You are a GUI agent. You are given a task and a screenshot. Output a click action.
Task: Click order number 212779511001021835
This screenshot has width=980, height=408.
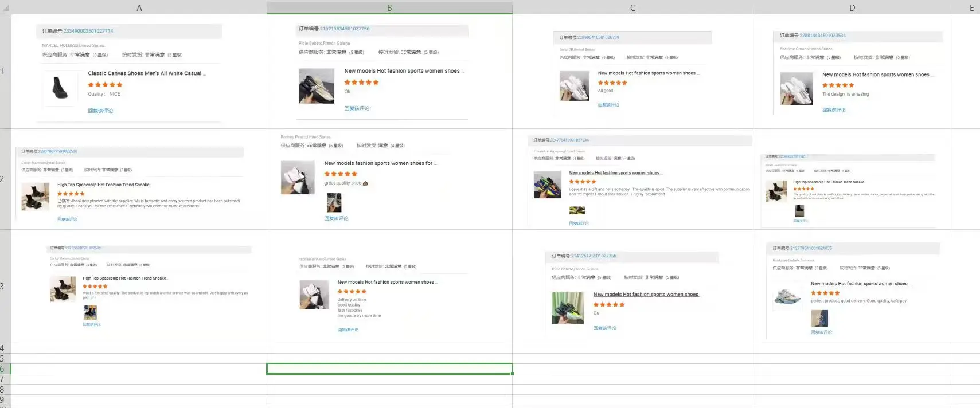click(x=811, y=248)
